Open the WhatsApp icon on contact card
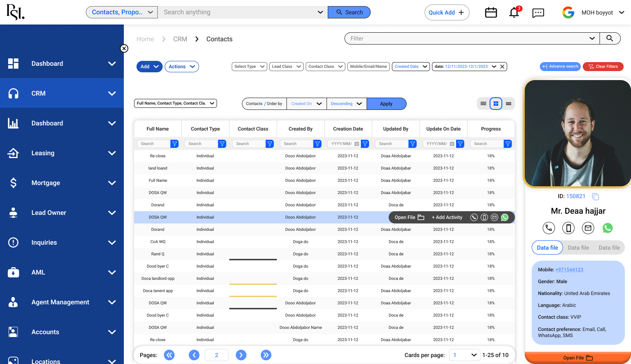Screen dimensions: 631x364 tap(608, 228)
